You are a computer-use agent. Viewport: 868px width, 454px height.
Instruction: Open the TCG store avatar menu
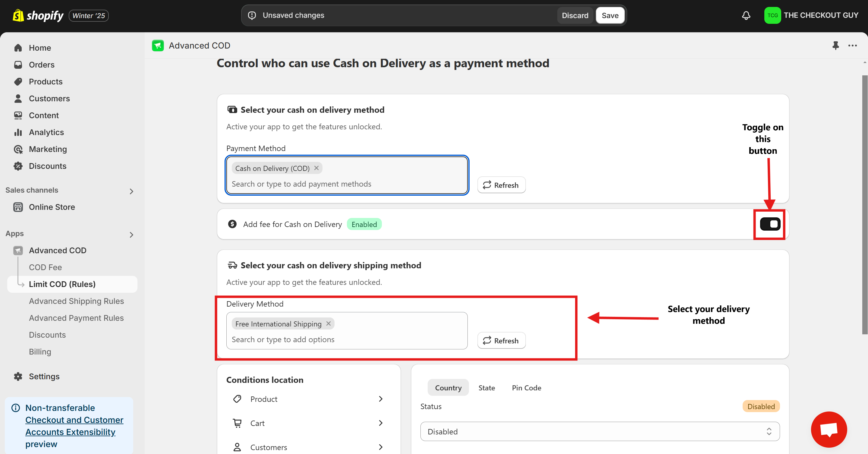tap(772, 15)
